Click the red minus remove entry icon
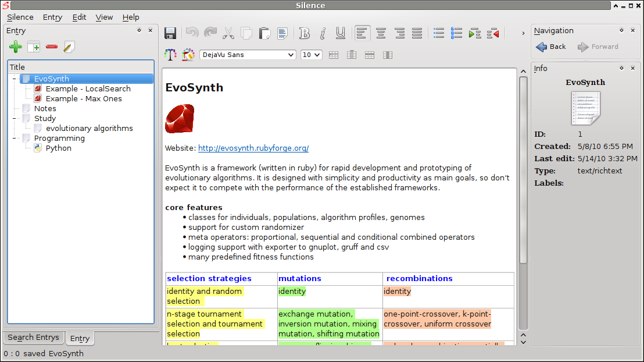The width and height of the screenshot is (644, 362). (x=52, y=47)
